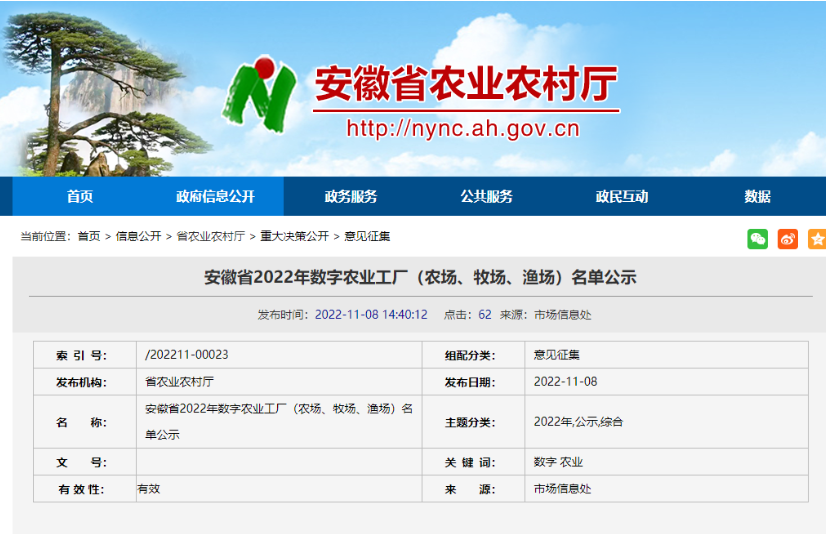826x534 pixels.
Task: Click 首页 in the breadcrumb trail
Action: pyautogui.click(x=89, y=236)
